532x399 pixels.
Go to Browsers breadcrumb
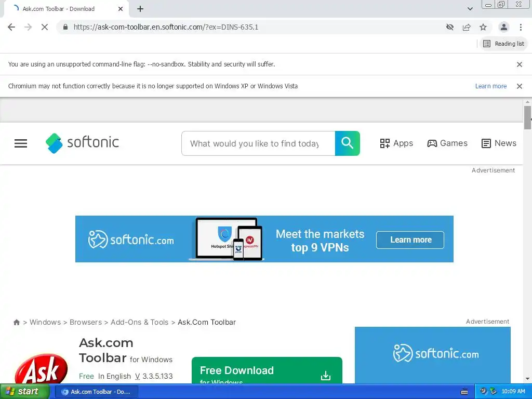pyautogui.click(x=86, y=322)
